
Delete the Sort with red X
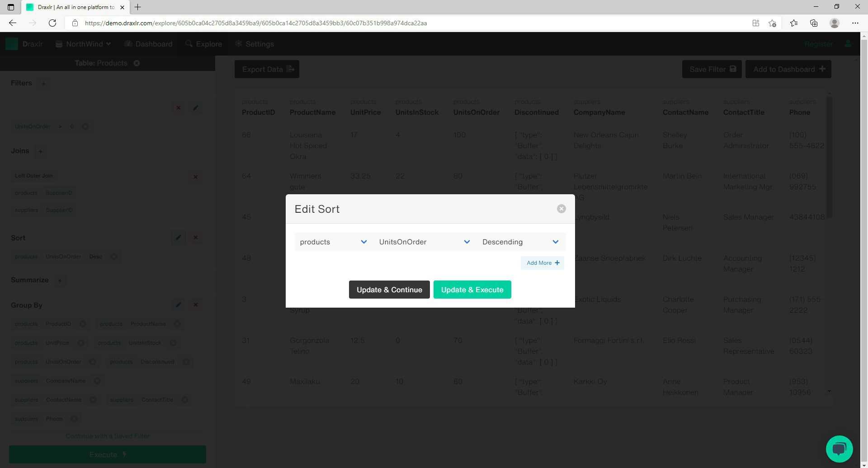(x=195, y=237)
